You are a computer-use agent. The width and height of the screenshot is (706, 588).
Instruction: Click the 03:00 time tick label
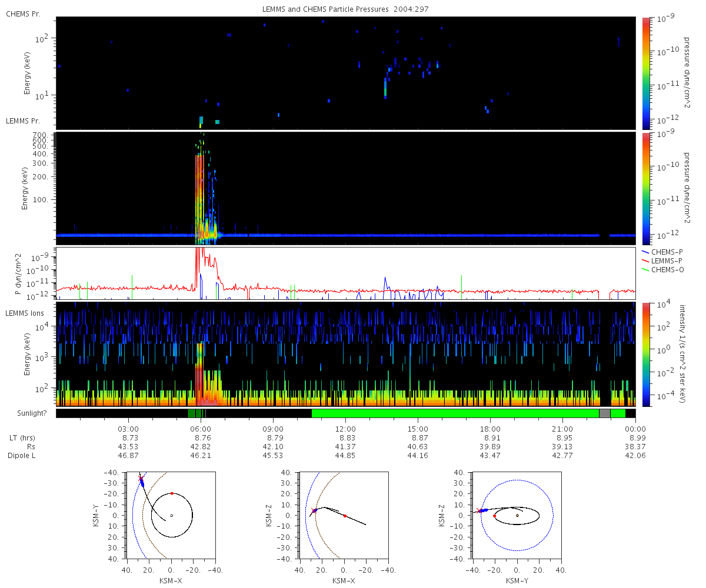point(128,428)
